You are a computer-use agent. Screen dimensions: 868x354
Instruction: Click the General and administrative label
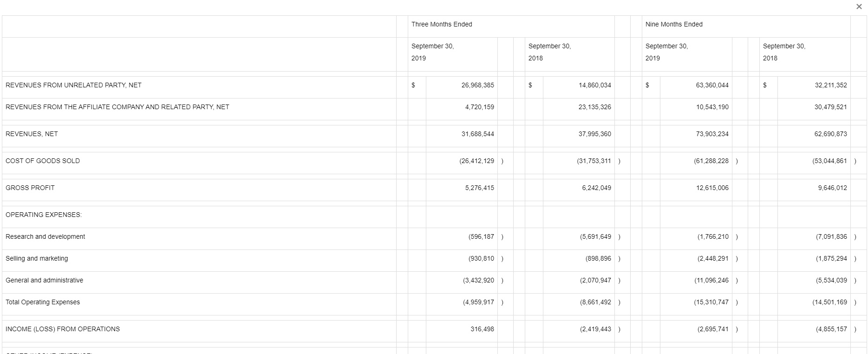pos(45,281)
